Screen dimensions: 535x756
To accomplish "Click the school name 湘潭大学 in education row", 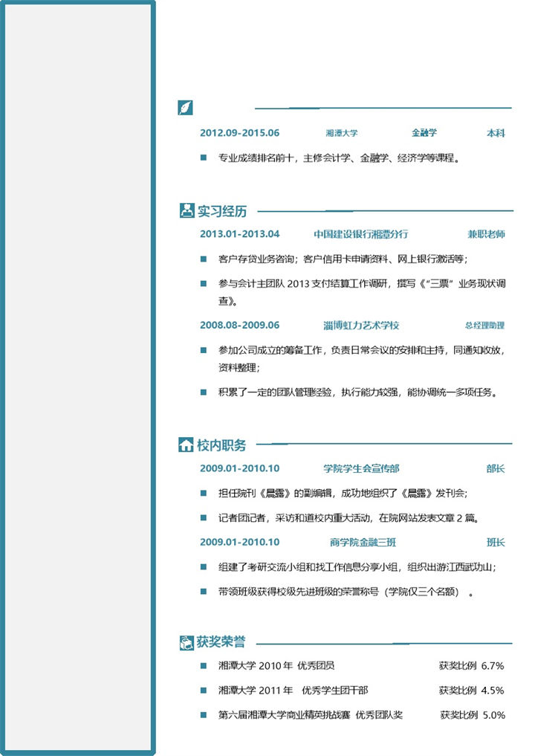I will [x=342, y=133].
